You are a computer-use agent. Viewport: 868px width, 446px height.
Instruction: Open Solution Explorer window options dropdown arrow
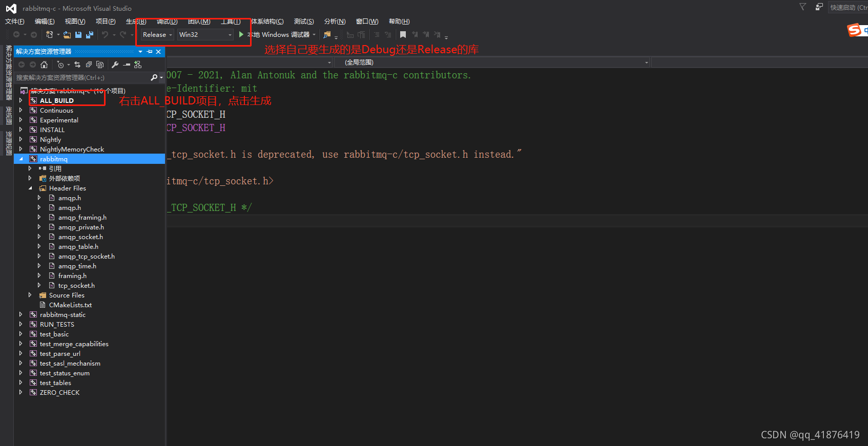(x=140, y=52)
